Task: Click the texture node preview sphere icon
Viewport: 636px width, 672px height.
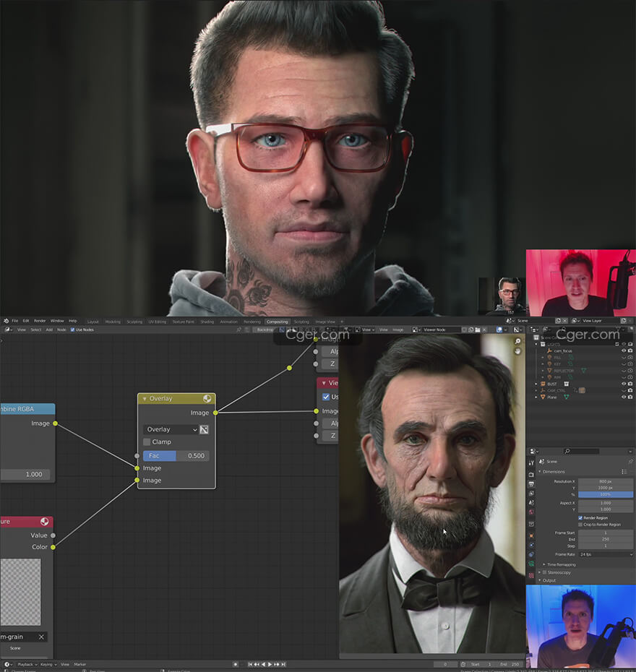Action: coord(45,522)
